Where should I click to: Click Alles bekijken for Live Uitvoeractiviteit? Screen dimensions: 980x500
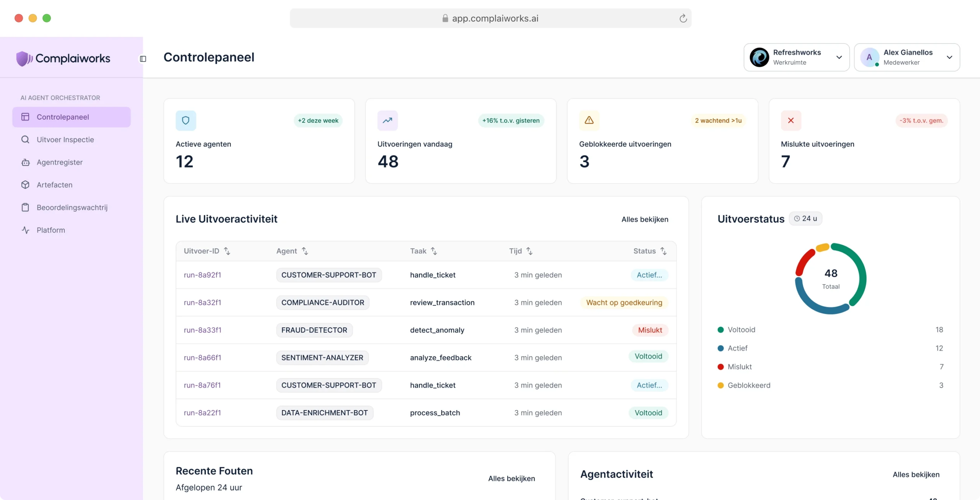click(645, 220)
